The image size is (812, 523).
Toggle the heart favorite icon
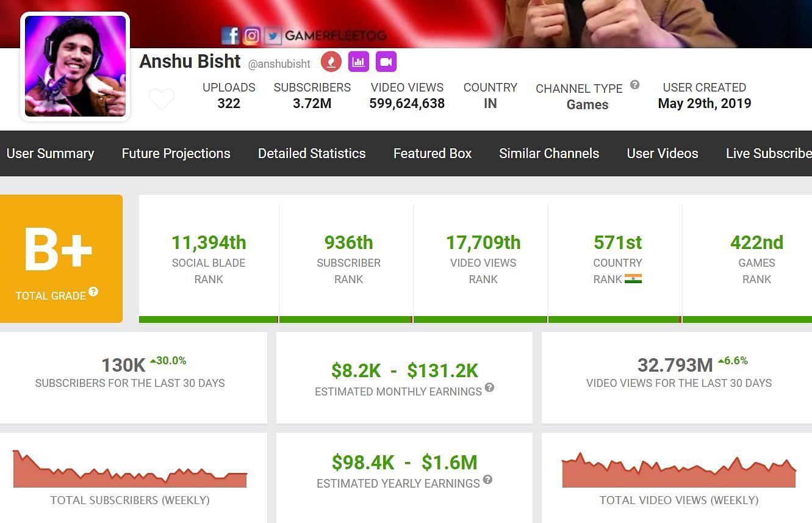coord(162,99)
